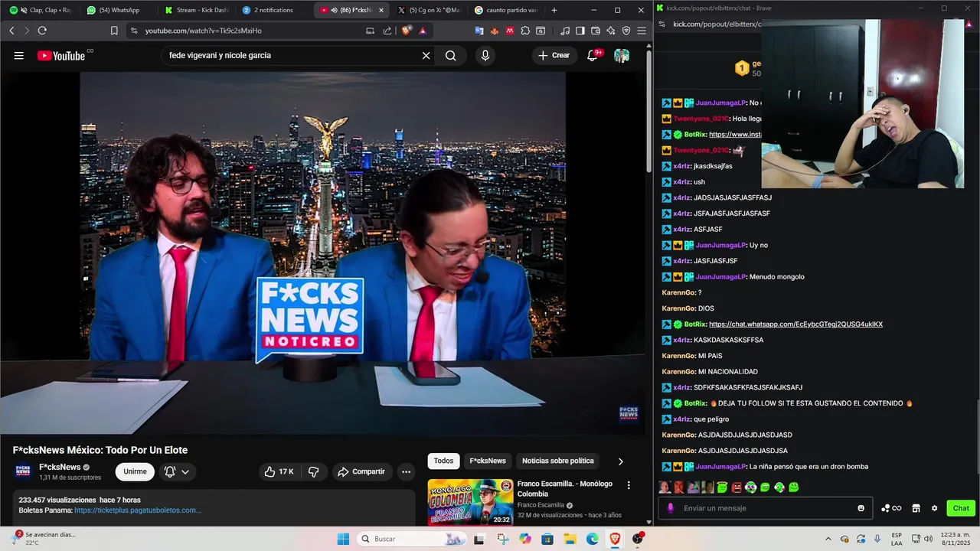Expand the subscription notification bell dropdown
Screen dimensions: 980x551
tap(176, 471)
